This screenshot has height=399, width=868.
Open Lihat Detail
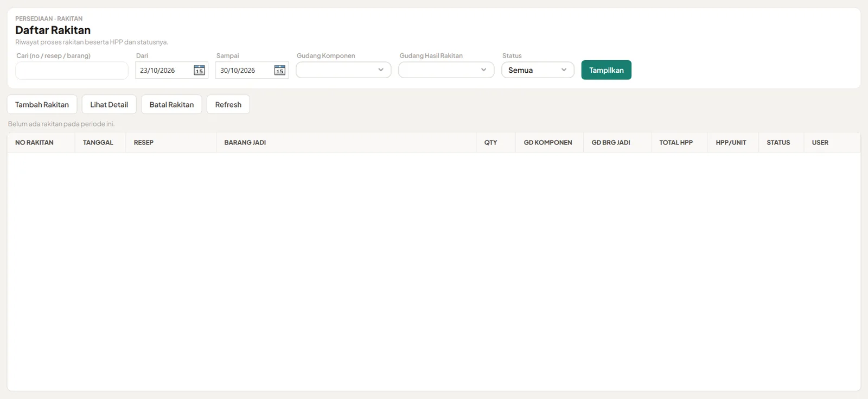click(109, 104)
